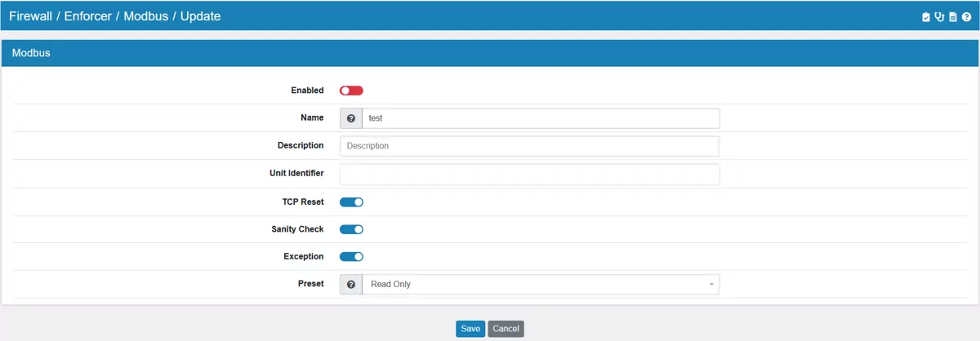Click the help icon beside Preset dropdown
Image resolution: width=980 pixels, height=341 pixels.
tap(351, 285)
